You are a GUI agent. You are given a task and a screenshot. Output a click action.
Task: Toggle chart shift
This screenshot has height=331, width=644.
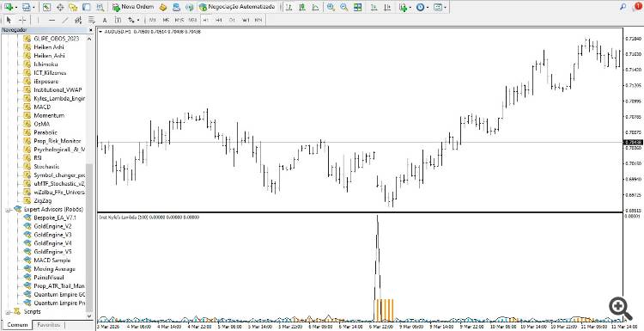(x=386, y=7)
